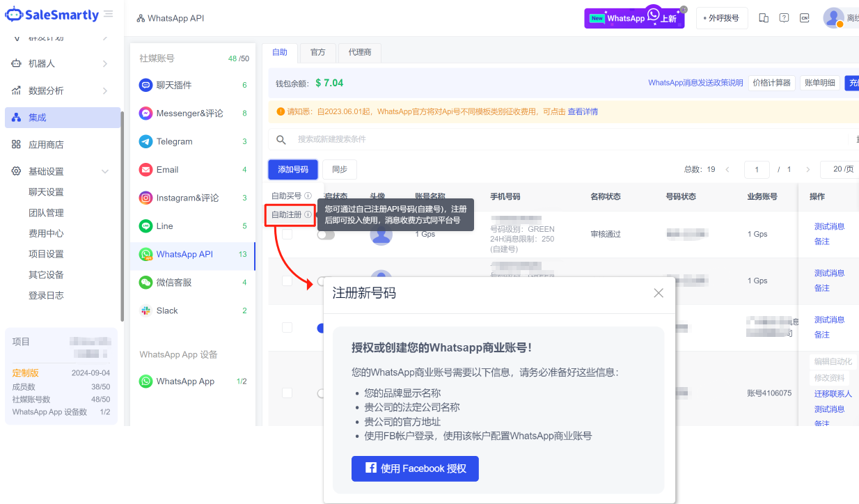
Task: Toggle the first row's enable switch
Action: tap(325, 235)
